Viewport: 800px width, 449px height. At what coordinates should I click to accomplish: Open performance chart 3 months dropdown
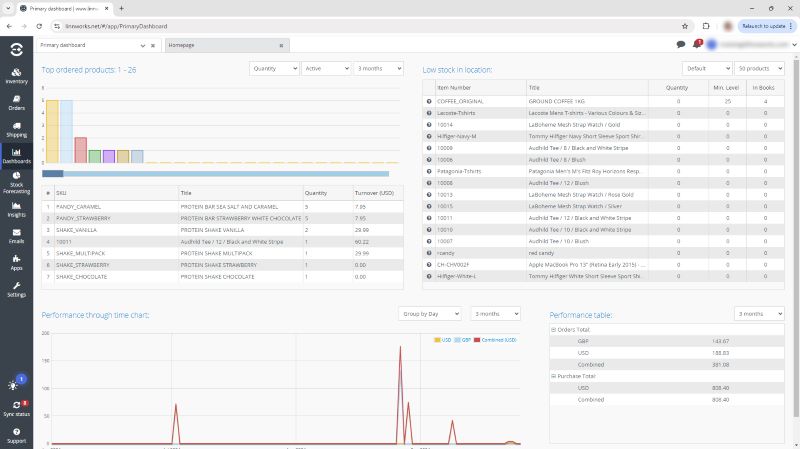click(495, 314)
